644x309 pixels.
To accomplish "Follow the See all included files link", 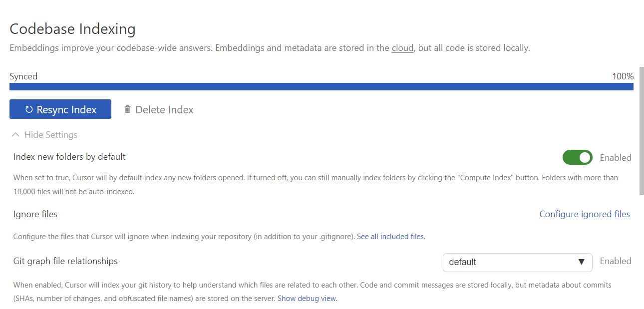I will (391, 237).
